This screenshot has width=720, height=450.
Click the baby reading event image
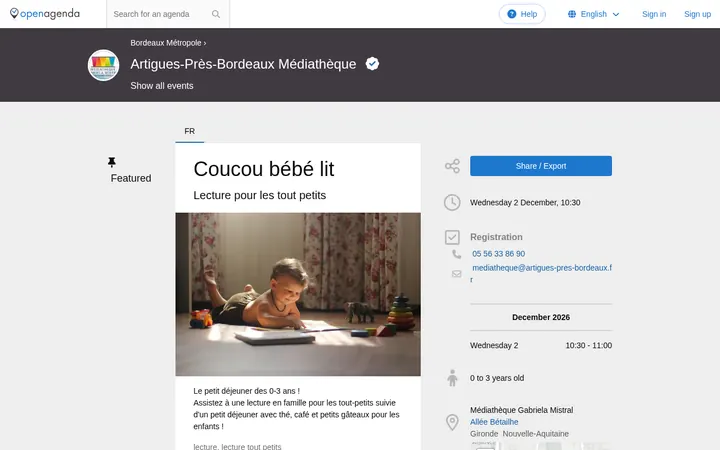298,294
